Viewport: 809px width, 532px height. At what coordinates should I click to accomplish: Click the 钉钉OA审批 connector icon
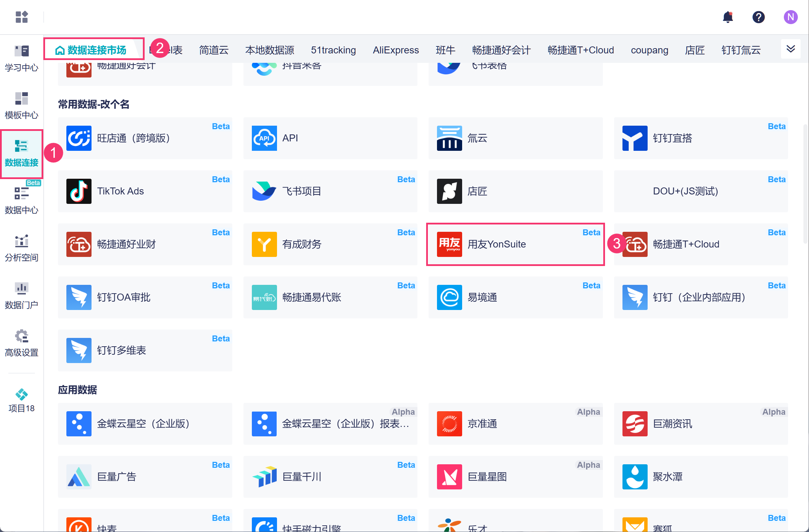(79, 297)
